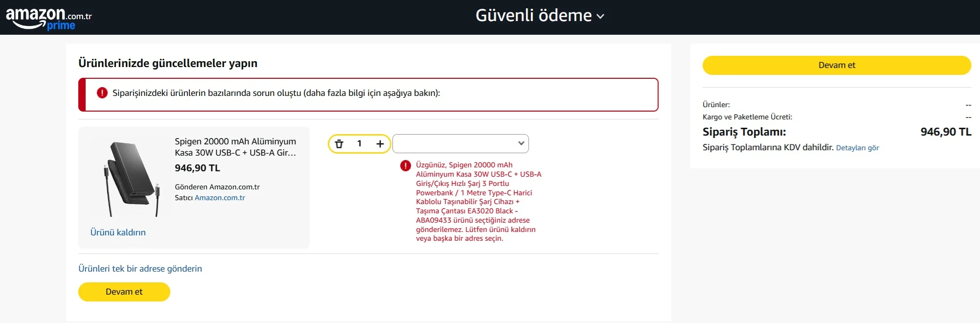This screenshot has width=980, height=323.
Task: Click the Ürünü kaldırın link
Action: (118, 232)
